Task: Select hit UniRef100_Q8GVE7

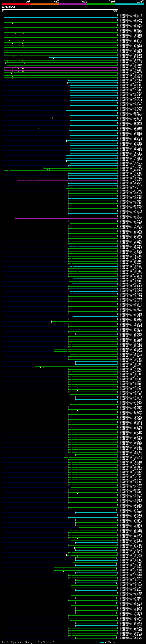Action: (x=131, y=180)
